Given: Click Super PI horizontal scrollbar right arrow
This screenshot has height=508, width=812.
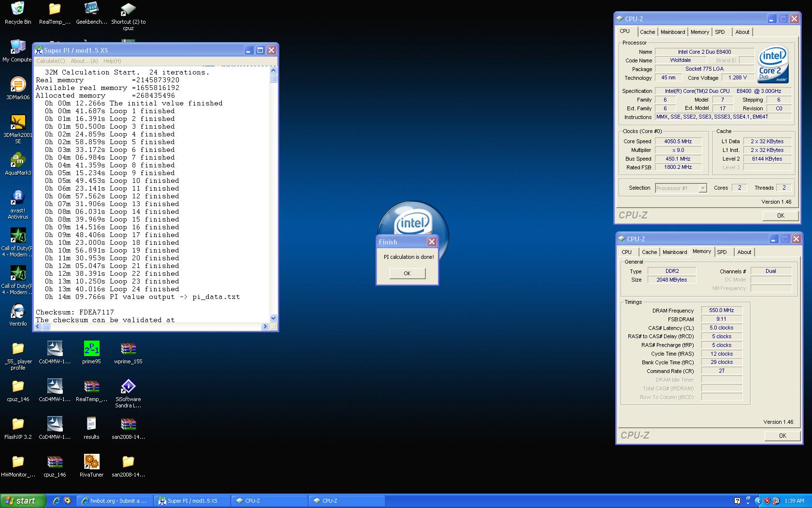Looking at the screenshot, I should click(264, 327).
